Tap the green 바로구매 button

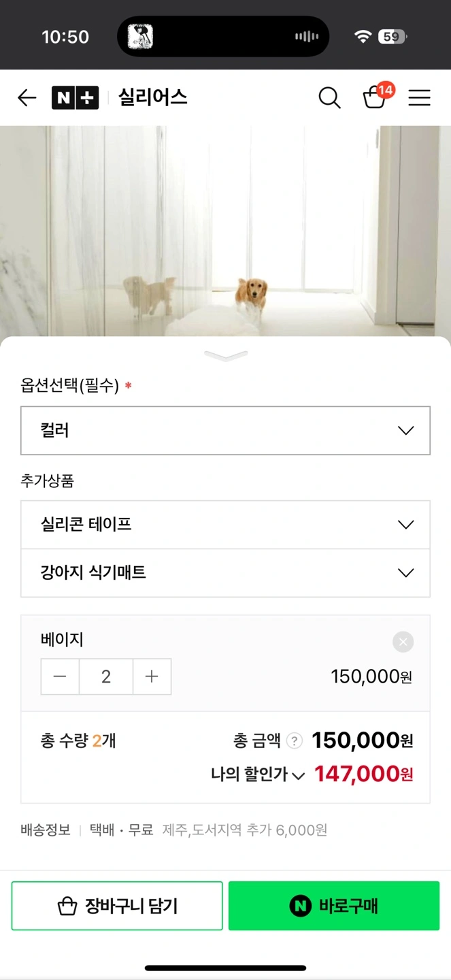coord(334,906)
